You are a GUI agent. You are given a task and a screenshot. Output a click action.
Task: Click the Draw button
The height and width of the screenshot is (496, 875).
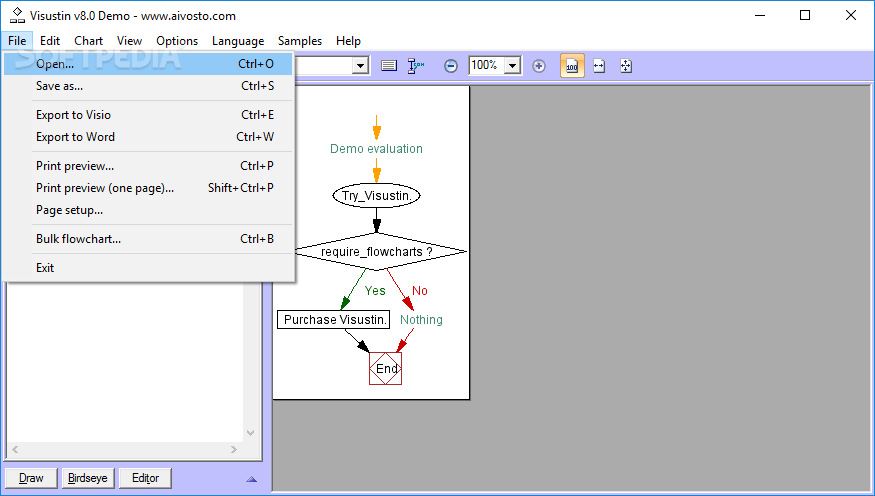pos(31,478)
